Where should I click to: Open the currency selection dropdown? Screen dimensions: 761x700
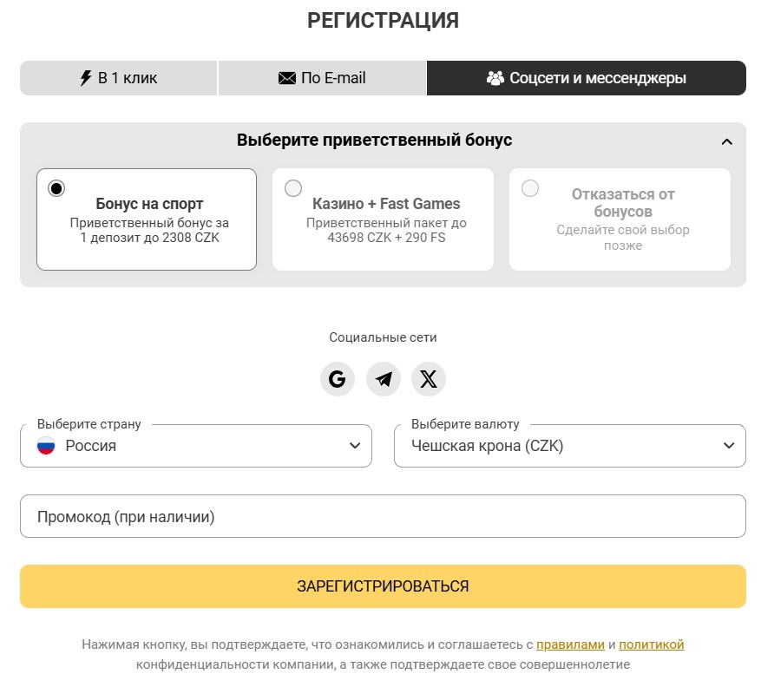[570, 446]
